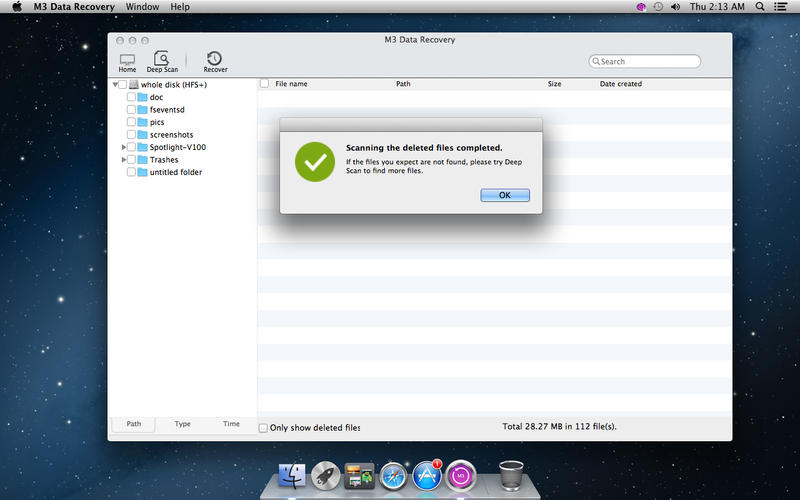Check the whole disk (HFS+) checkbox
The image size is (800, 500).
122,85
